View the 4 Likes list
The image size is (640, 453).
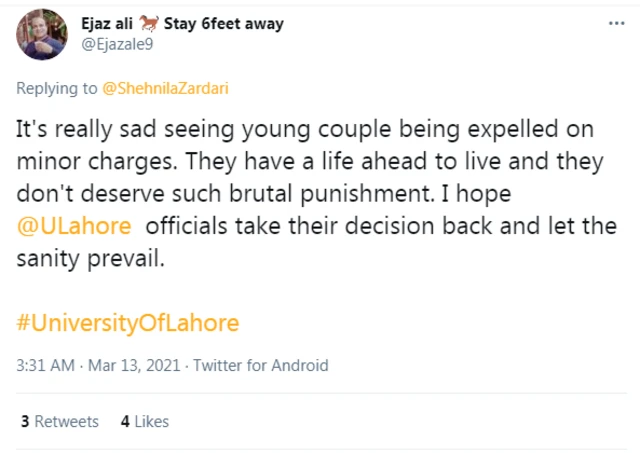coord(144,422)
